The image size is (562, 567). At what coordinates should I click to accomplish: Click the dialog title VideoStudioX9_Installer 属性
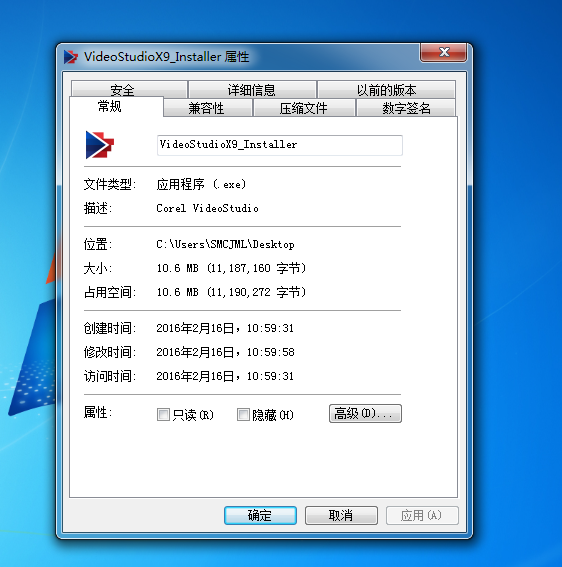[166, 57]
